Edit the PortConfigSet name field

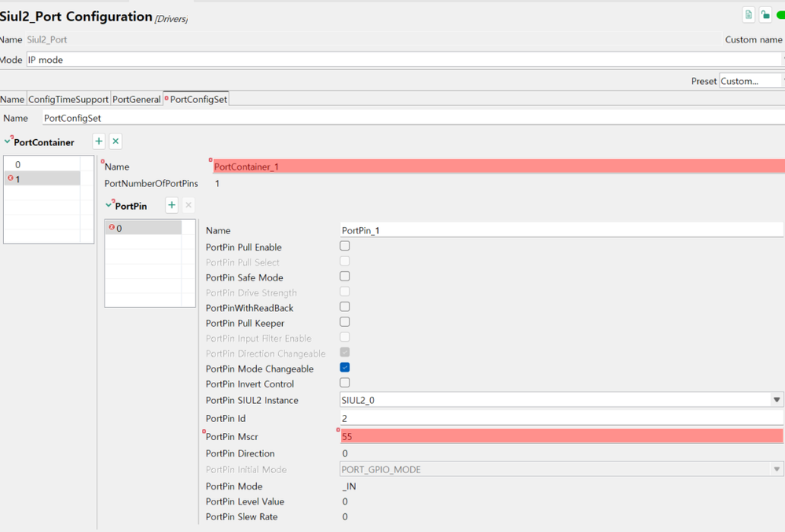413,118
